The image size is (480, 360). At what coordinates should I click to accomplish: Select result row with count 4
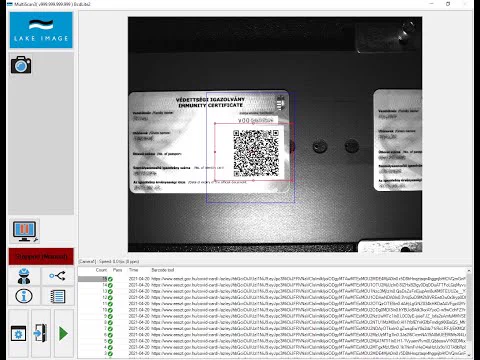click(272, 347)
